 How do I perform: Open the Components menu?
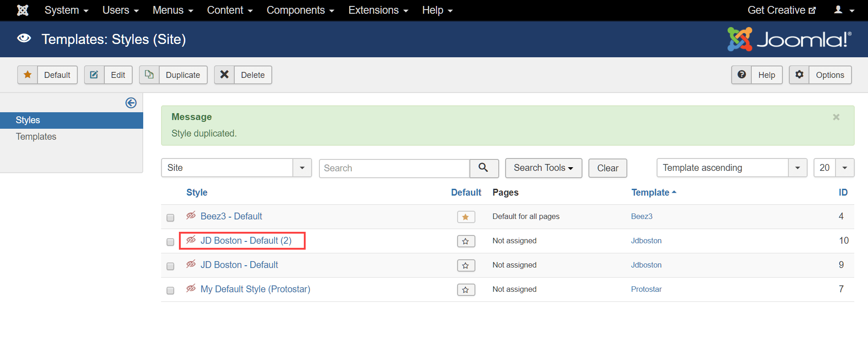[300, 10]
